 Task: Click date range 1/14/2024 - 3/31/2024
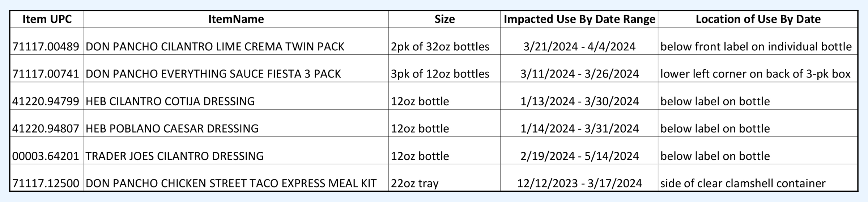click(579, 129)
